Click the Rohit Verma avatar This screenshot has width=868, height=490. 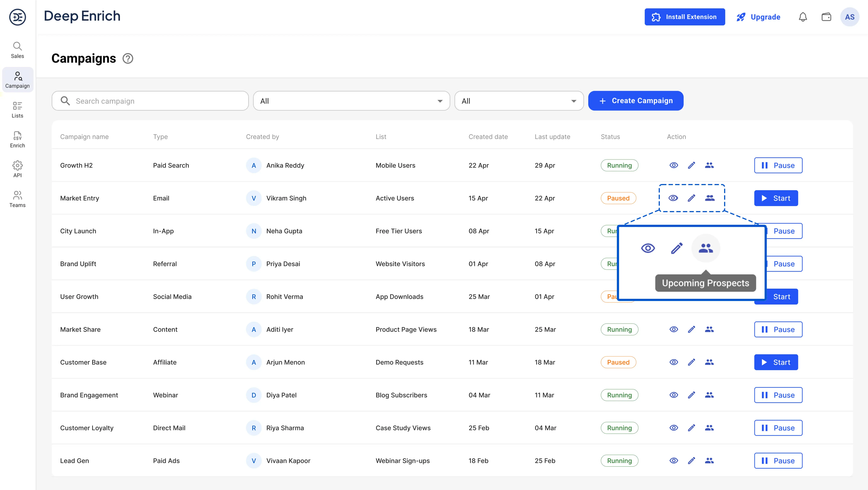tap(254, 296)
